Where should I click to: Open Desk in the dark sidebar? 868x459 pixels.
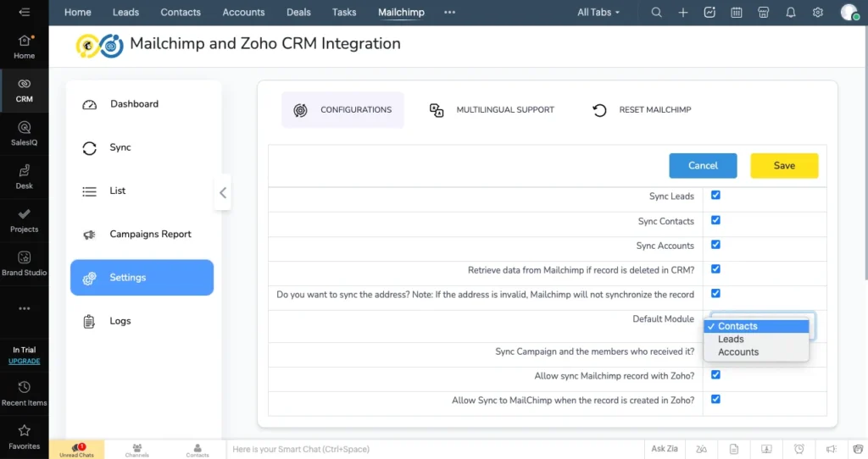click(x=24, y=178)
